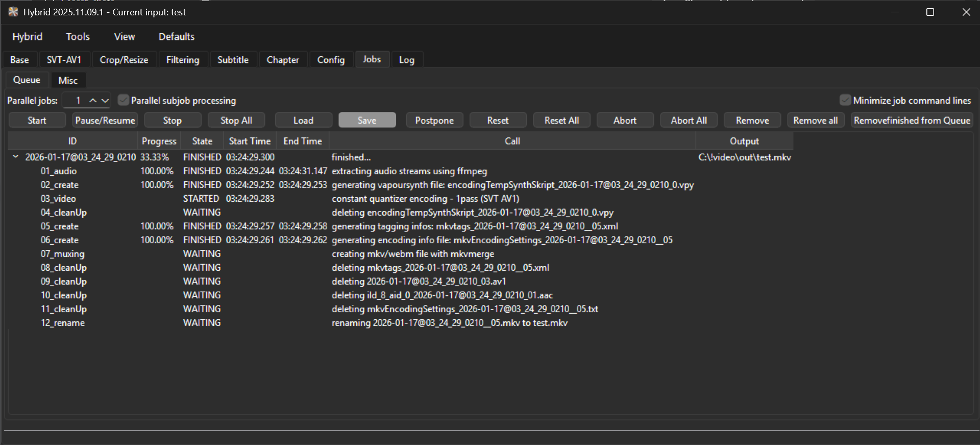The height and width of the screenshot is (445, 980).
Task: Switch to the SVT-AV1 tab
Action: (64, 60)
